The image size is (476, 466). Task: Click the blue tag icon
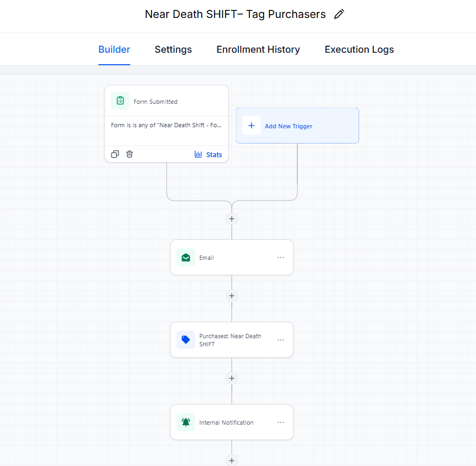[186, 340]
